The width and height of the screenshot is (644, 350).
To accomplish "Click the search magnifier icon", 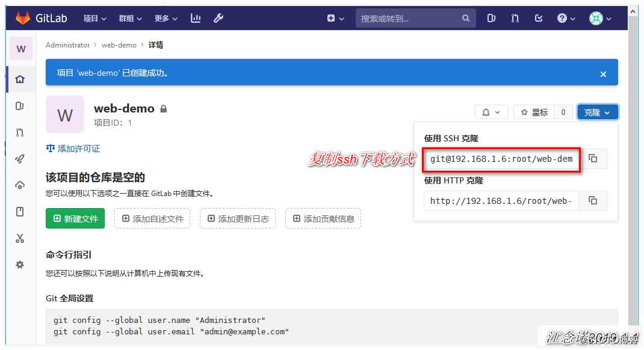I will [x=465, y=18].
